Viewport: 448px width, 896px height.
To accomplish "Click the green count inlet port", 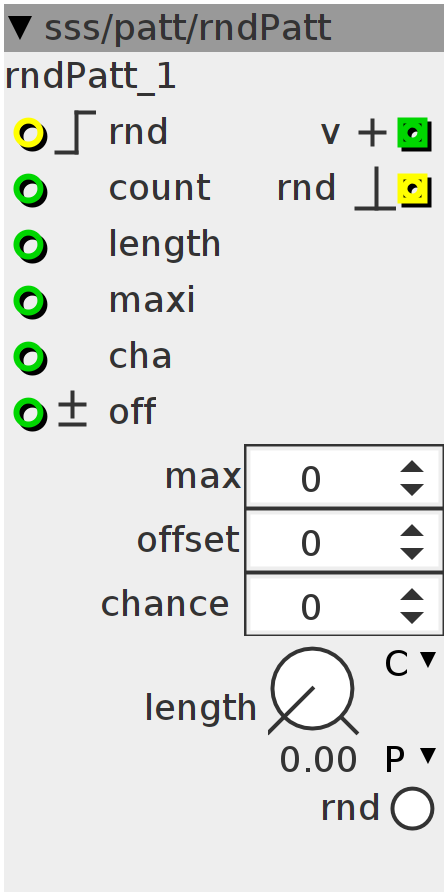I will click(29, 190).
